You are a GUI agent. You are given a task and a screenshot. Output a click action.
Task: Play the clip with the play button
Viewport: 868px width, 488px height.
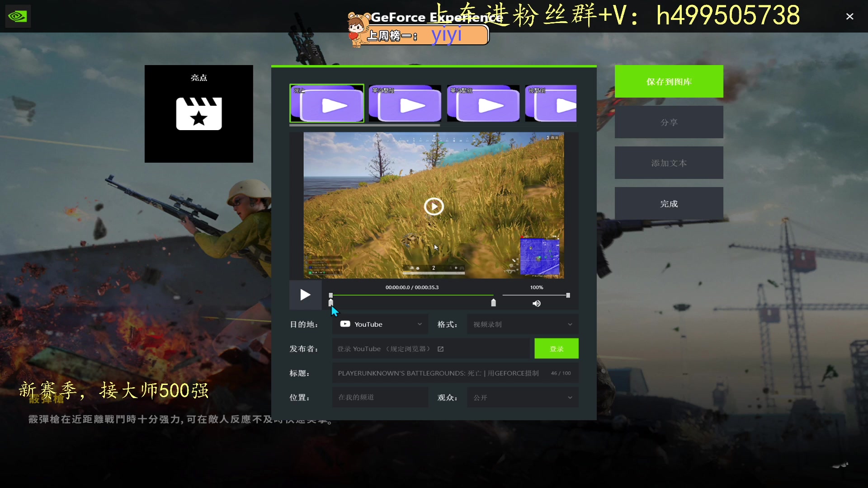click(305, 295)
